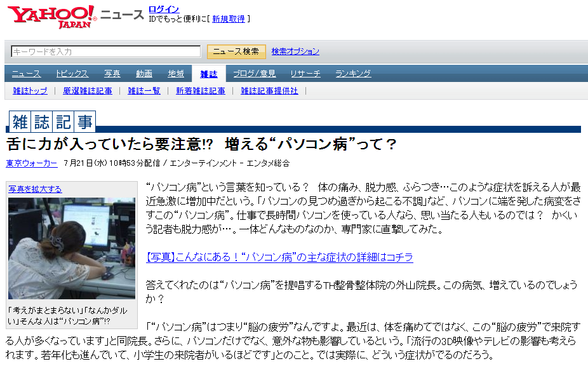588x366 pixels.
Task: Open the 【写真】こんなにある！パソコン病 symptoms link
Action: tap(279, 257)
